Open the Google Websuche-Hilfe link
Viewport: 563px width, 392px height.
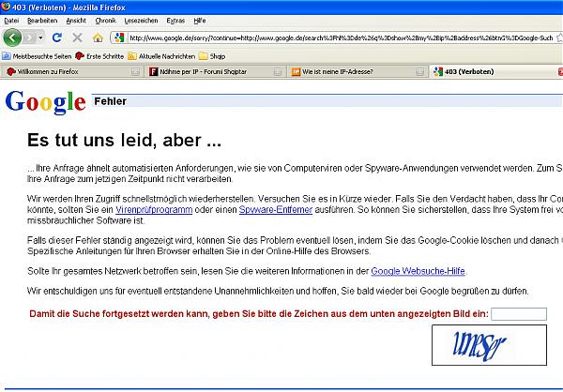(418, 271)
